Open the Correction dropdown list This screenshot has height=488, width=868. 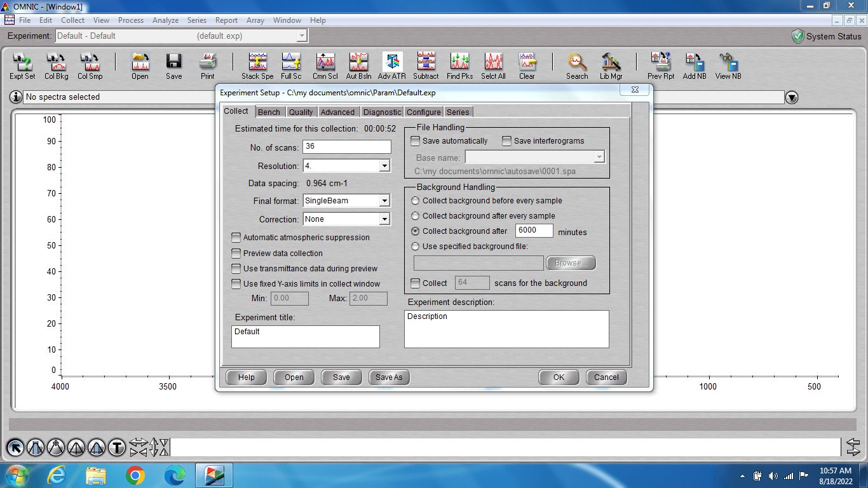click(384, 219)
